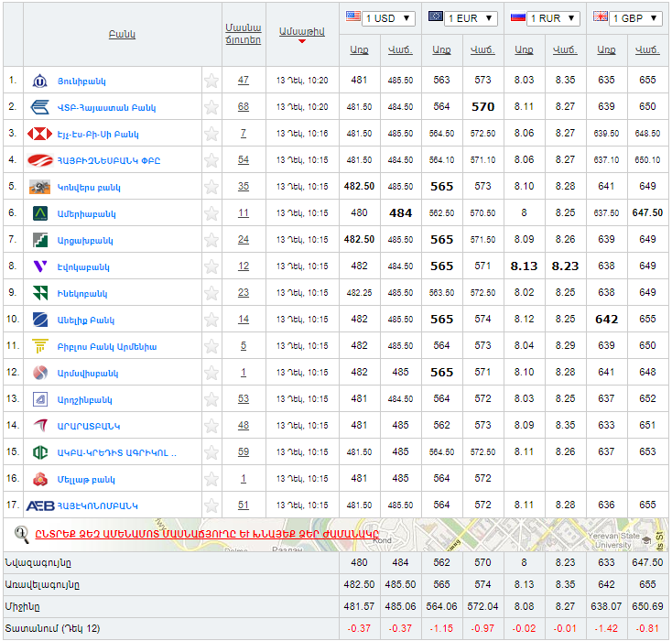Click the Artsakhbank logo in row 7
This screenshot has height=641, width=672.
(40, 240)
